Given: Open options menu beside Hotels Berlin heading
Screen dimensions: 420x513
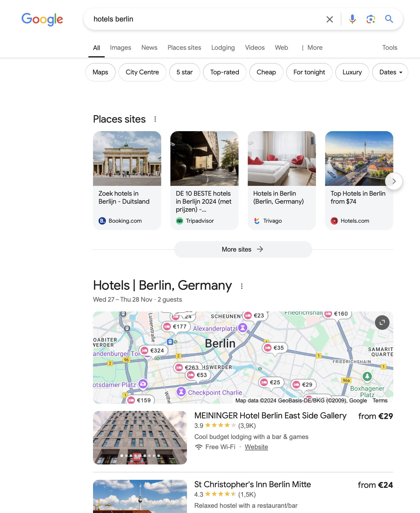Looking at the screenshot, I should click(242, 286).
